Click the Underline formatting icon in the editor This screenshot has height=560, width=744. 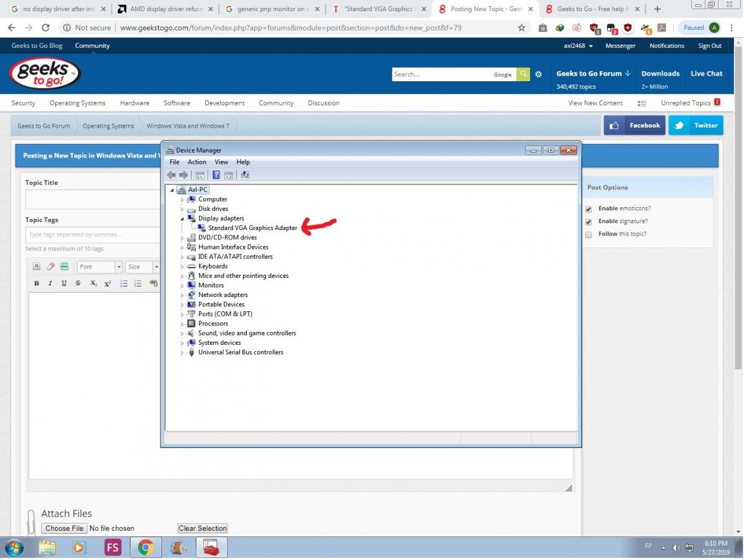pos(64,283)
